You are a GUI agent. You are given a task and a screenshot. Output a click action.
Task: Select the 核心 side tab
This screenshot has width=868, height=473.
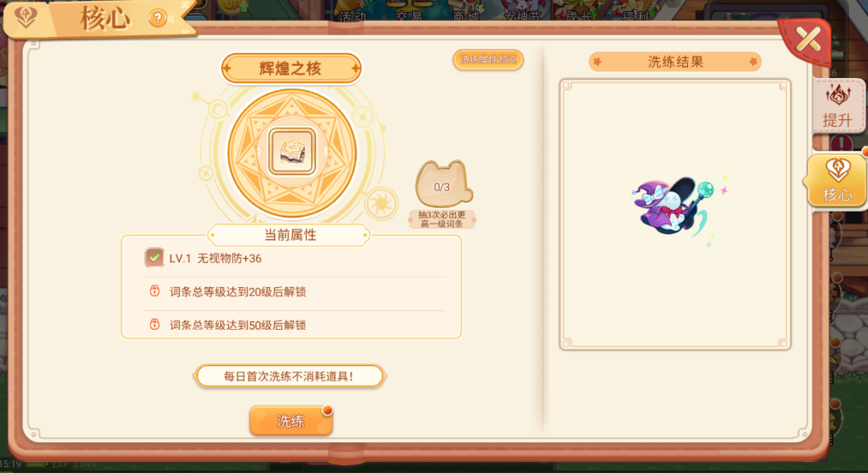pyautogui.click(x=836, y=180)
